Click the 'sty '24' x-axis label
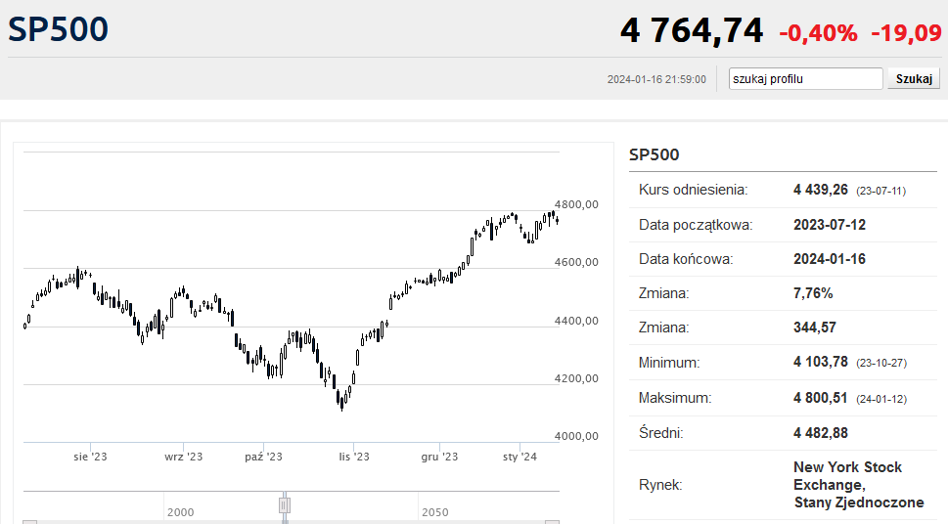Image resolution: width=948 pixels, height=524 pixels. 519,457
